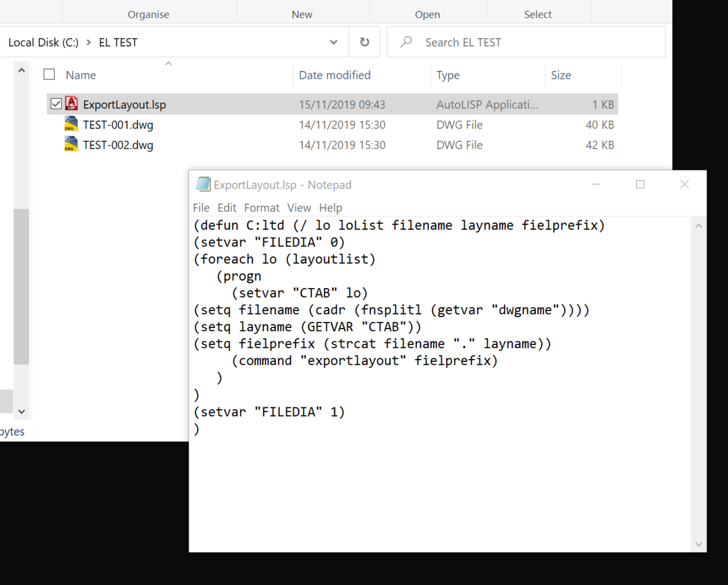Click the TEST-002.dwg file icon
728x585 pixels.
coord(72,144)
